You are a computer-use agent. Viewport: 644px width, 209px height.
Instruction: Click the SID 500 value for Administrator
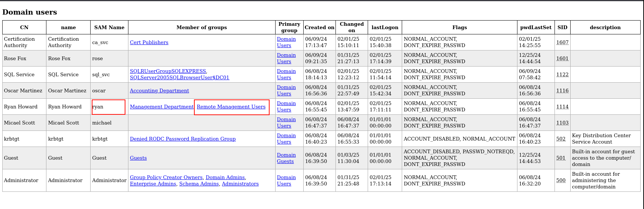[561, 180]
